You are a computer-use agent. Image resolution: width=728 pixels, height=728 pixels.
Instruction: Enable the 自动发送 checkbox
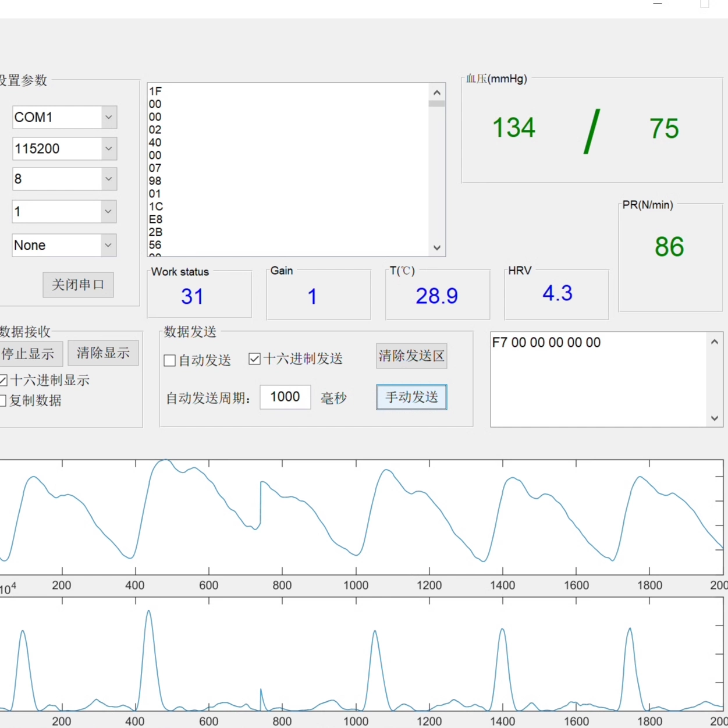pos(170,361)
